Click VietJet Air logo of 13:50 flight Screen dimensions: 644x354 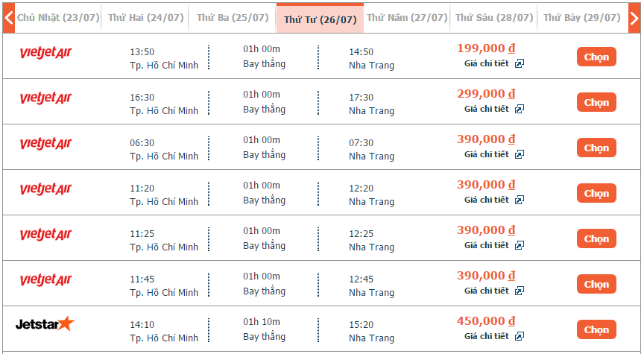click(45, 53)
